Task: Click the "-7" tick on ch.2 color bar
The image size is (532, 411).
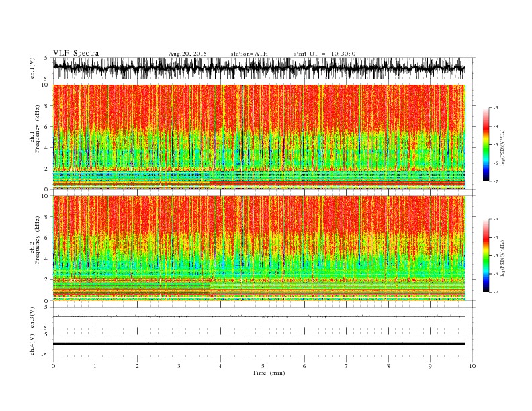Action: (495, 292)
